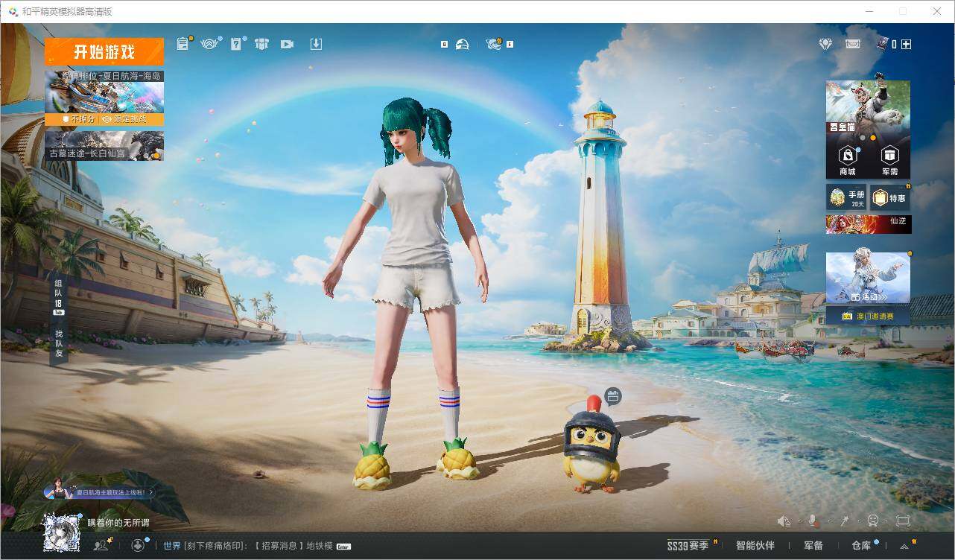Click the round download icon in bottom bar
955x560 pixels.
138,545
